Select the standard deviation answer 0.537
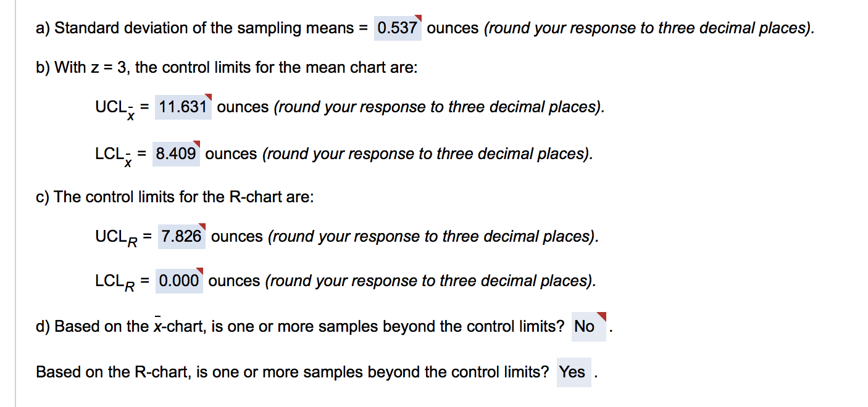 click(398, 28)
